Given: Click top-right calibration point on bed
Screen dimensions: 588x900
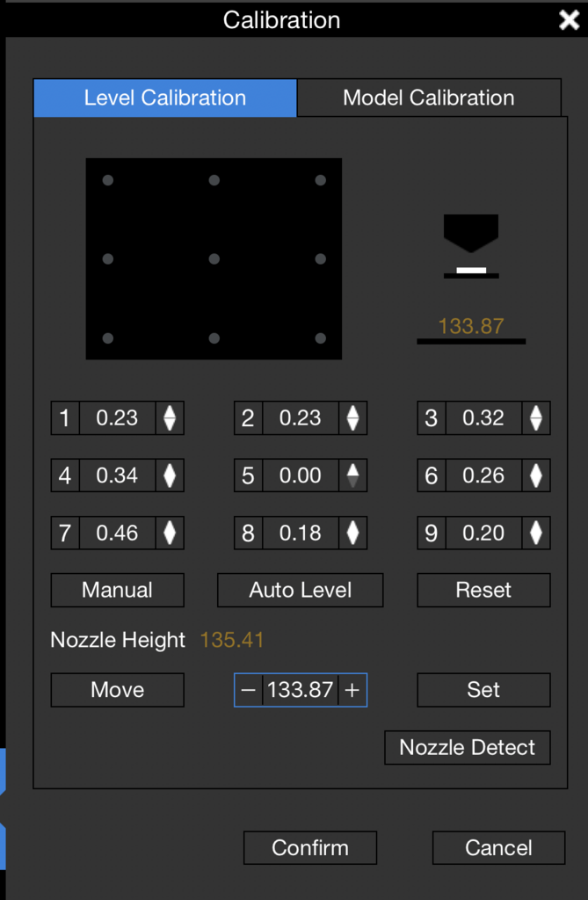Looking at the screenshot, I should pyautogui.click(x=321, y=180).
